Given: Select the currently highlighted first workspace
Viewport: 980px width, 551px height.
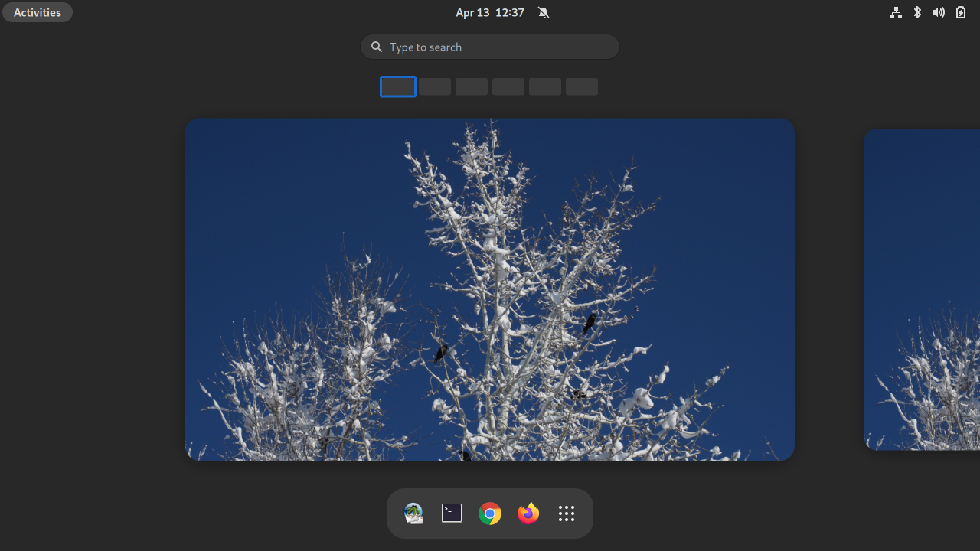Looking at the screenshot, I should (x=397, y=86).
